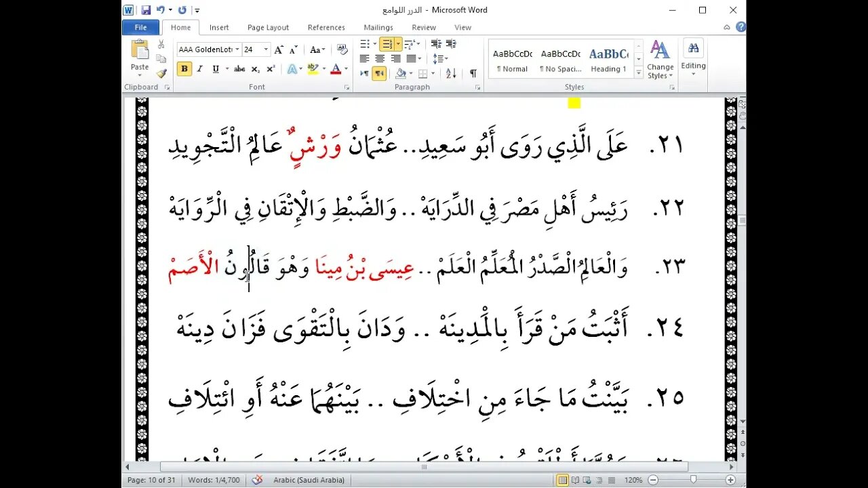Center align the paragraph
The height and width of the screenshot is (488, 868).
tap(380, 59)
